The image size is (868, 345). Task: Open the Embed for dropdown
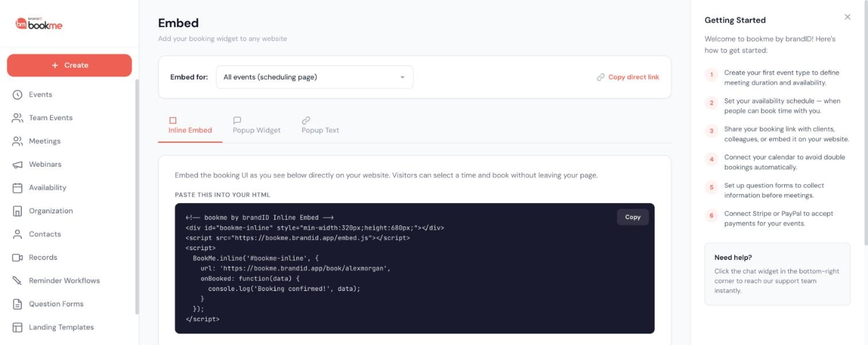pyautogui.click(x=315, y=77)
